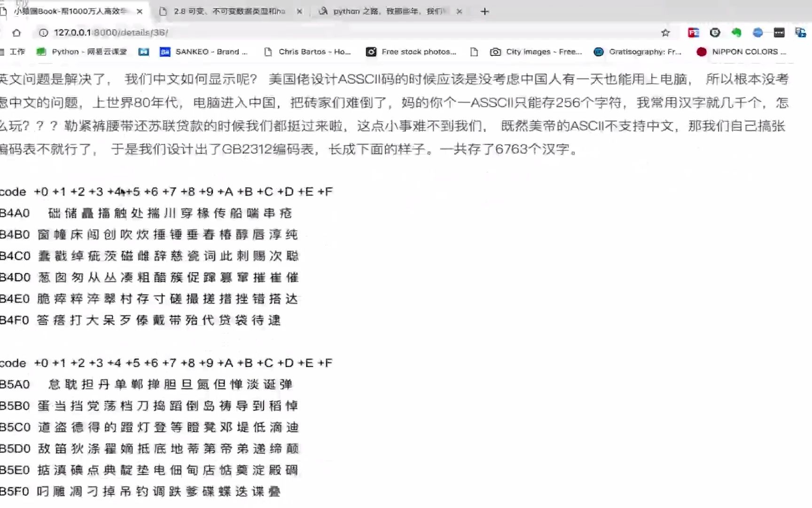812x508 pixels.
Task: Switch to the 小猿圈Book tab
Action: [70, 11]
